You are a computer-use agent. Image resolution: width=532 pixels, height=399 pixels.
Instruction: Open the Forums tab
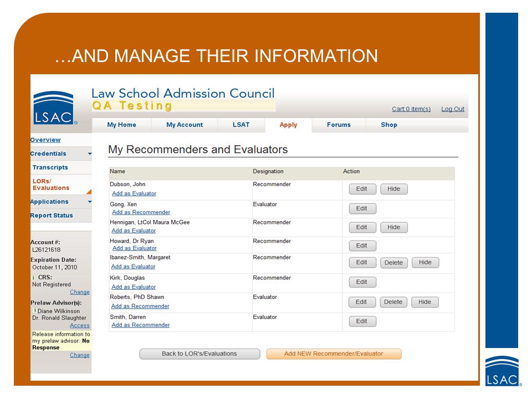[x=339, y=125]
